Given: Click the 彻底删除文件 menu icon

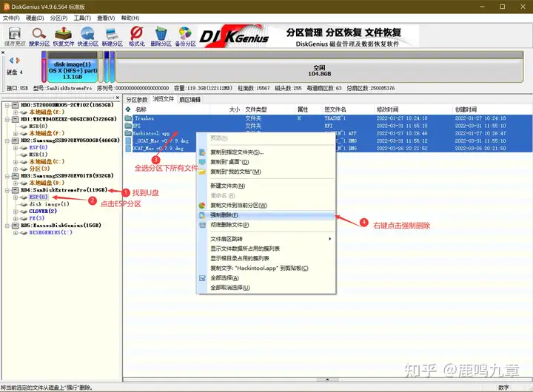Looking at the screenshot, I should point(202,225).
